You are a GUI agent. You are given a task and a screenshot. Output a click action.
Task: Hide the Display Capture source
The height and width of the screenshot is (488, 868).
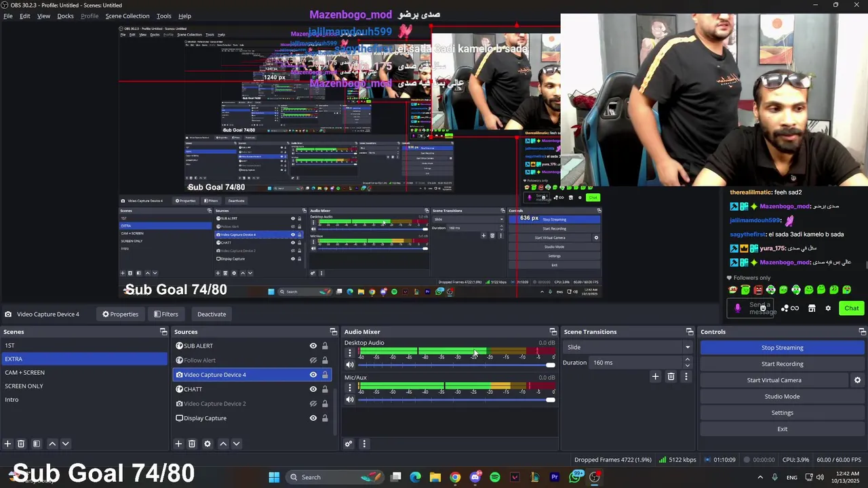click(x=313, y=418)
